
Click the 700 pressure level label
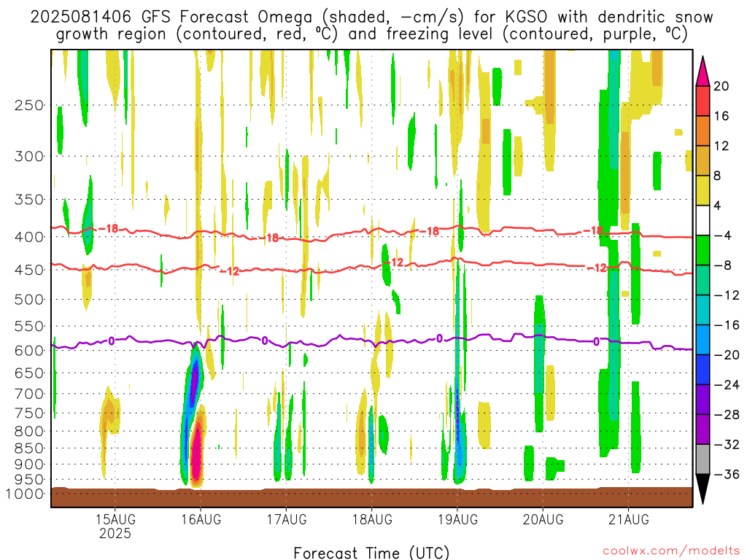coord(29,394)
